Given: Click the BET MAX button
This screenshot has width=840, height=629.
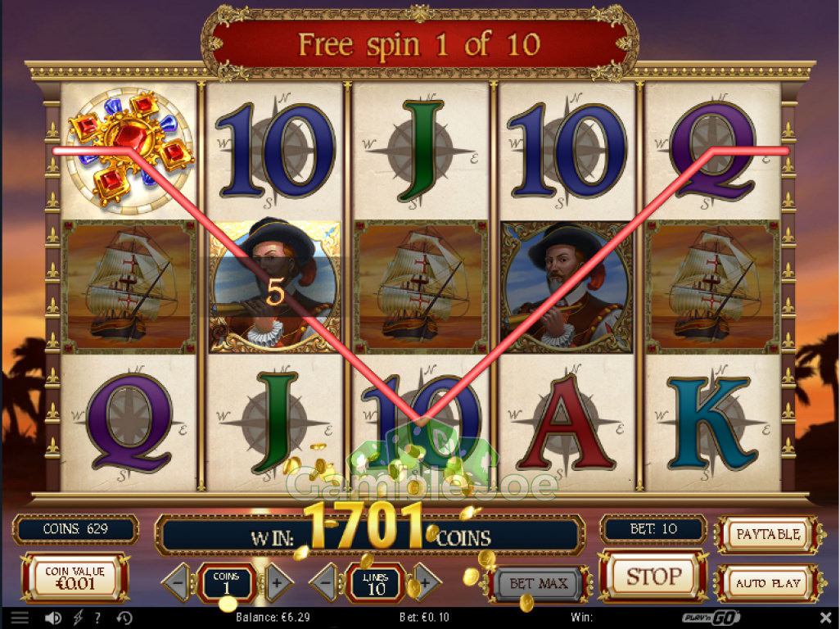Looking at the screenshot, I should [539, 583].
